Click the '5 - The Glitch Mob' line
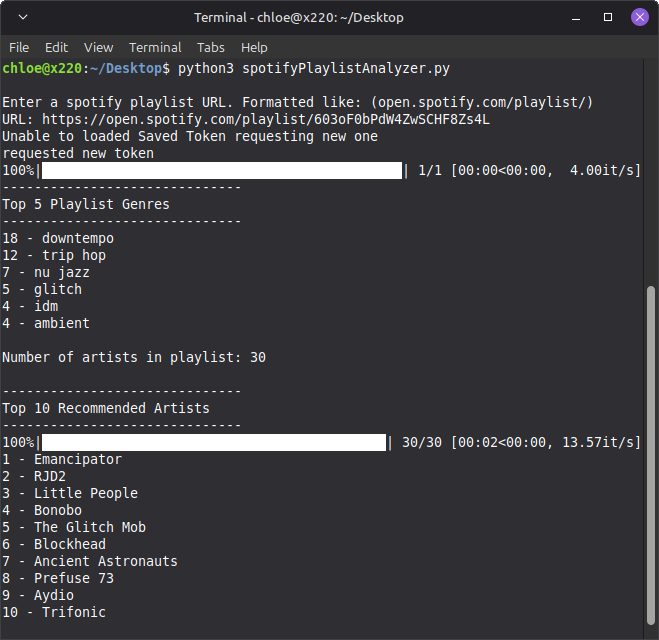This screenshot has width=659, height=640. [74, 527]
